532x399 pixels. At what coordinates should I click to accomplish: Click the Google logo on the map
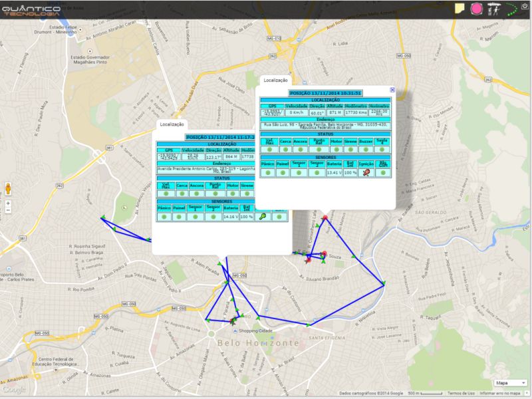tap(14, 390)
